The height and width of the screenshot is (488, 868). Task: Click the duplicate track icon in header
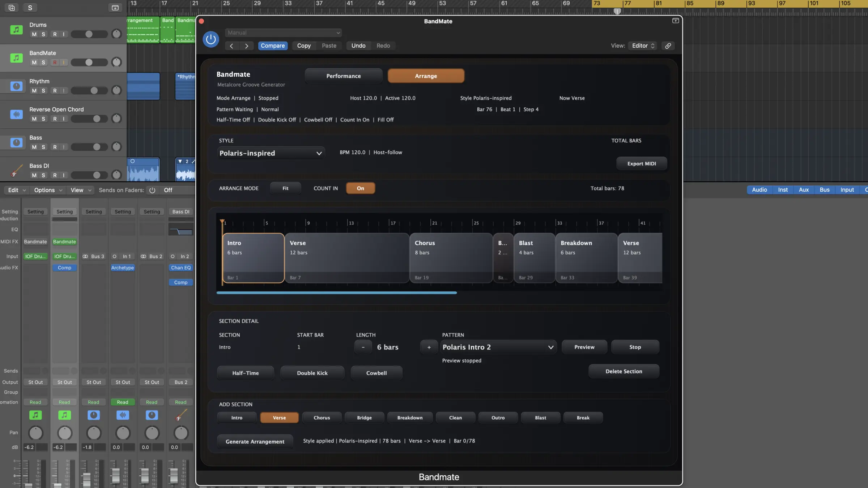coord(12,8)
